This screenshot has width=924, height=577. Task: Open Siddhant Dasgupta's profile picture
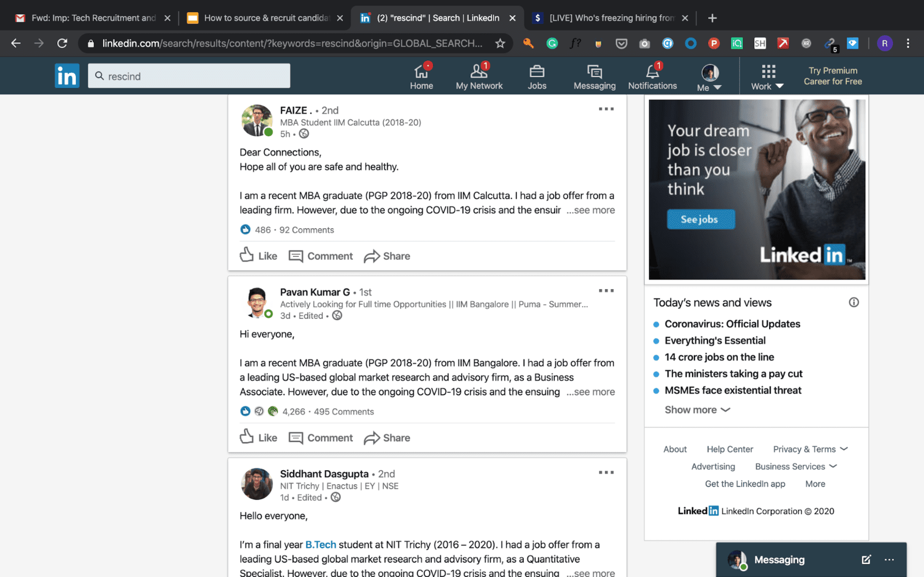[257, 484]
